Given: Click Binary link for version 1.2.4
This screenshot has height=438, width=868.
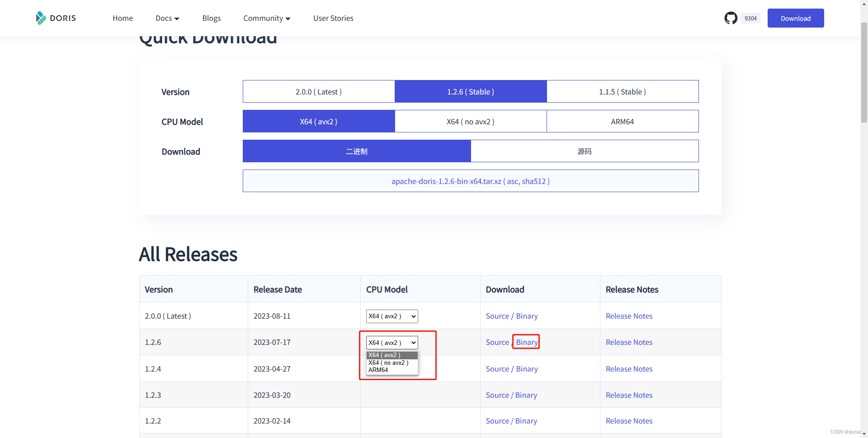Looking at the screenshot, I should pos(527,369).
